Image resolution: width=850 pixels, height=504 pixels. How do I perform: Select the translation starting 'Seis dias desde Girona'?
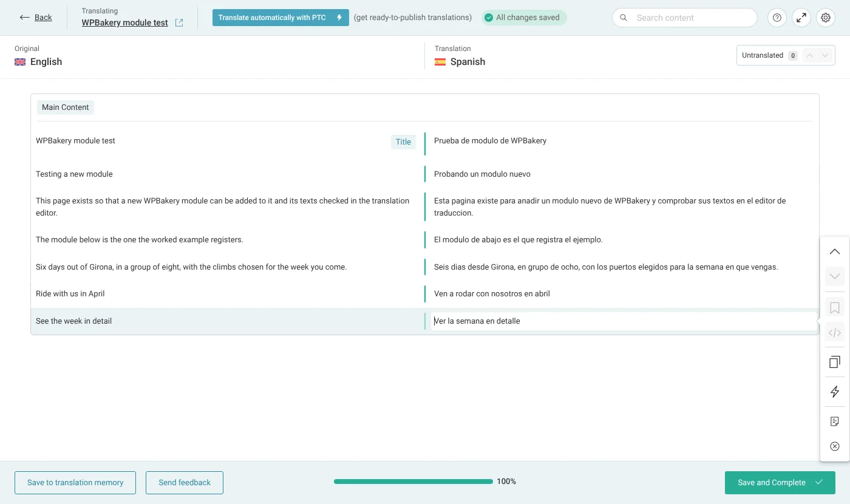point(606,267)
